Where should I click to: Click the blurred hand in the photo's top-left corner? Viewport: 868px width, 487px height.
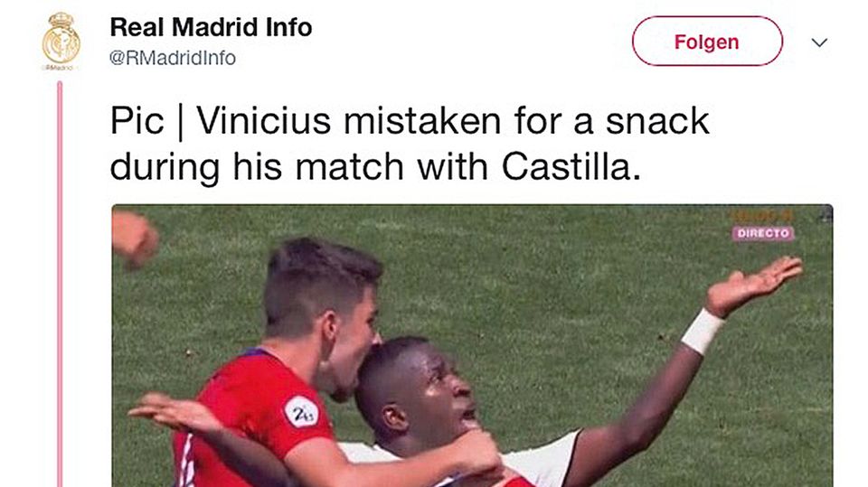tap(135, 238)
